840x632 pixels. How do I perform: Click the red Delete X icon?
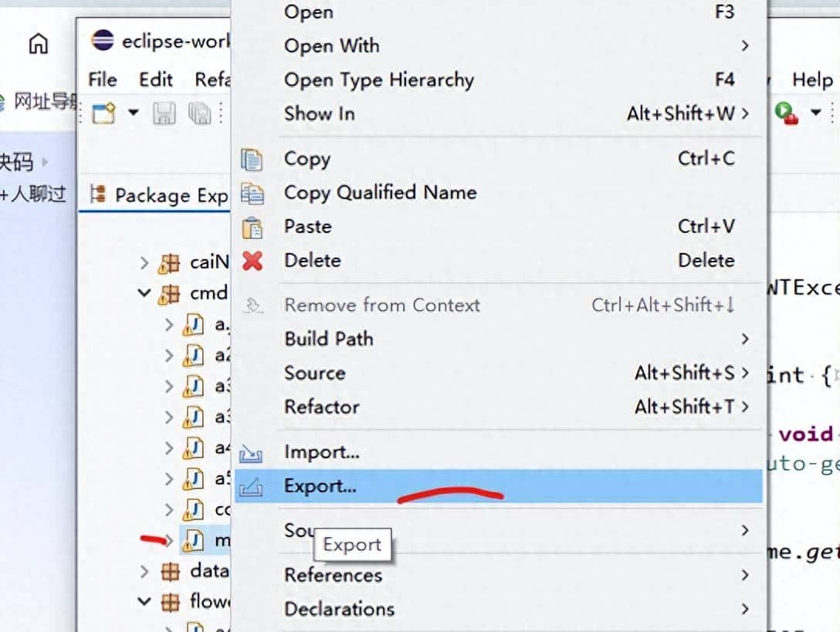(252, 261)
